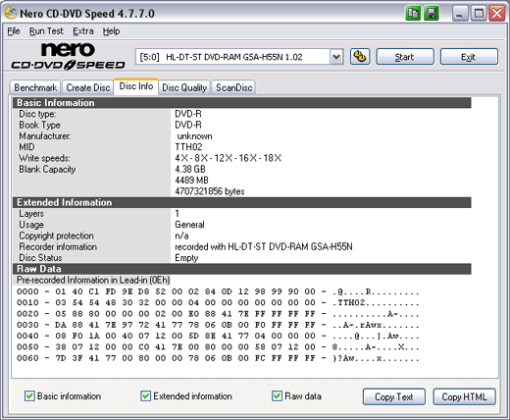Image resolution: width=510 pixels, height=420 pixels.
Task: Click the recorder information value text
Action: tap(264, 246)
